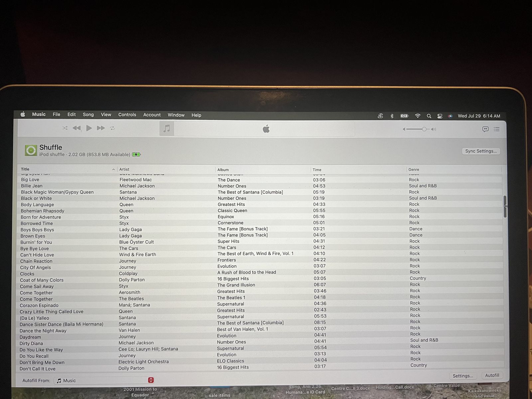Adjust the volume slider knob
Image resolution: width=532 pixels, height=399 pixels.
[x=424, y=129]
